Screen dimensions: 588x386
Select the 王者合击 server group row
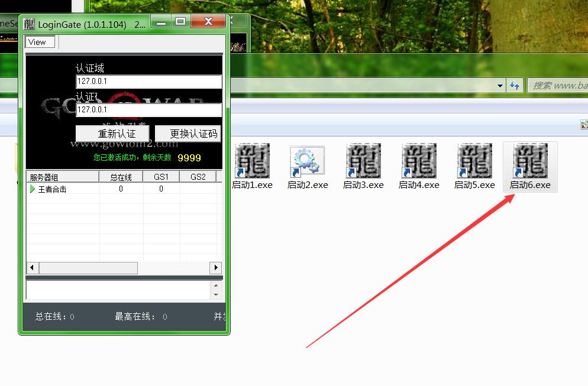52,189
